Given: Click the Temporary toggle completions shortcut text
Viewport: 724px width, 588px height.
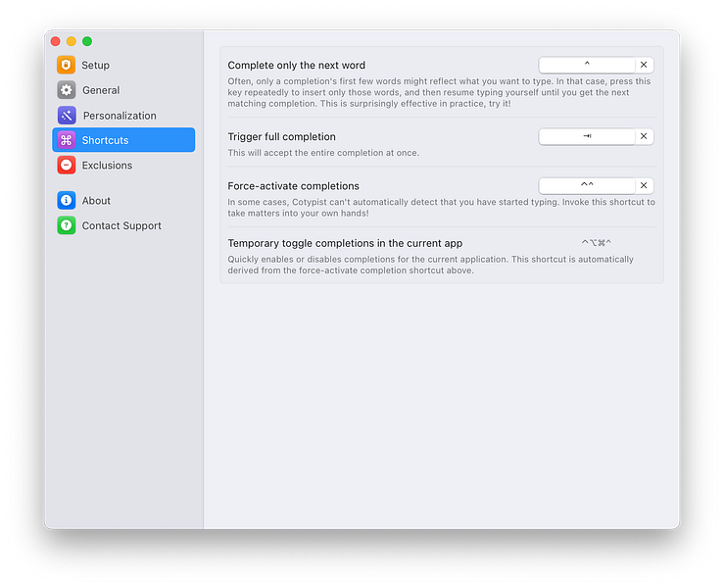Looking at the screenshot, I should point(596,242).
